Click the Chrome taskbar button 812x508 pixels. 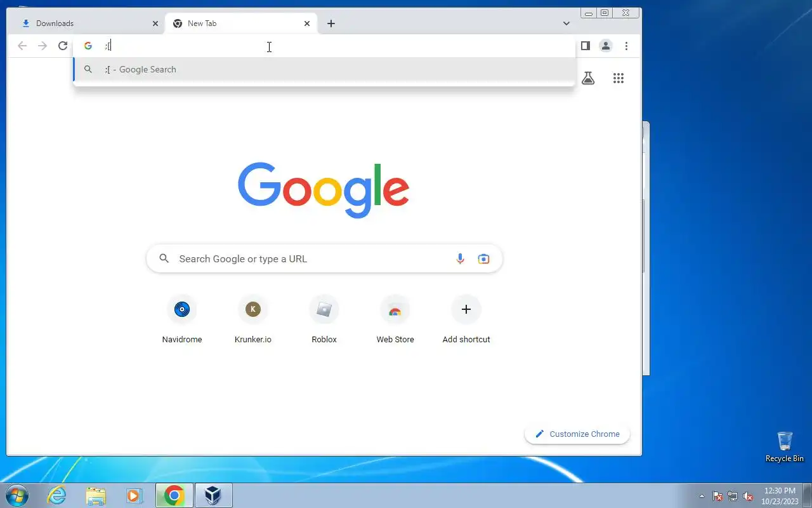pos(174,495)
